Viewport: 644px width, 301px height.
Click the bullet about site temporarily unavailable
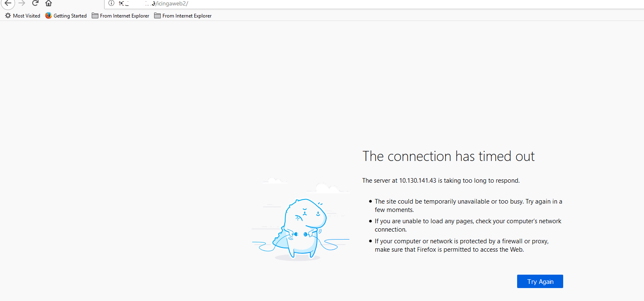tap(468, 206)
